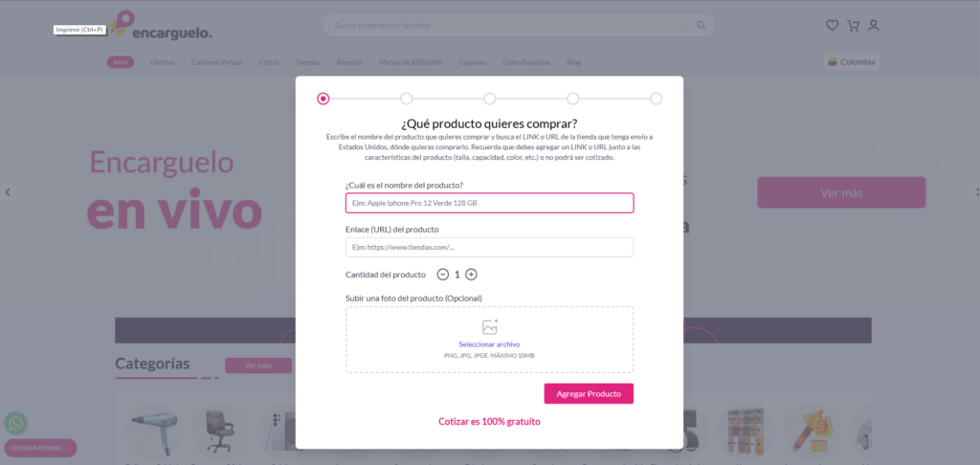Select the last step circle
The width and height of the screenshot is (980, 465).
pyautogui.click(x=656, y=99)
